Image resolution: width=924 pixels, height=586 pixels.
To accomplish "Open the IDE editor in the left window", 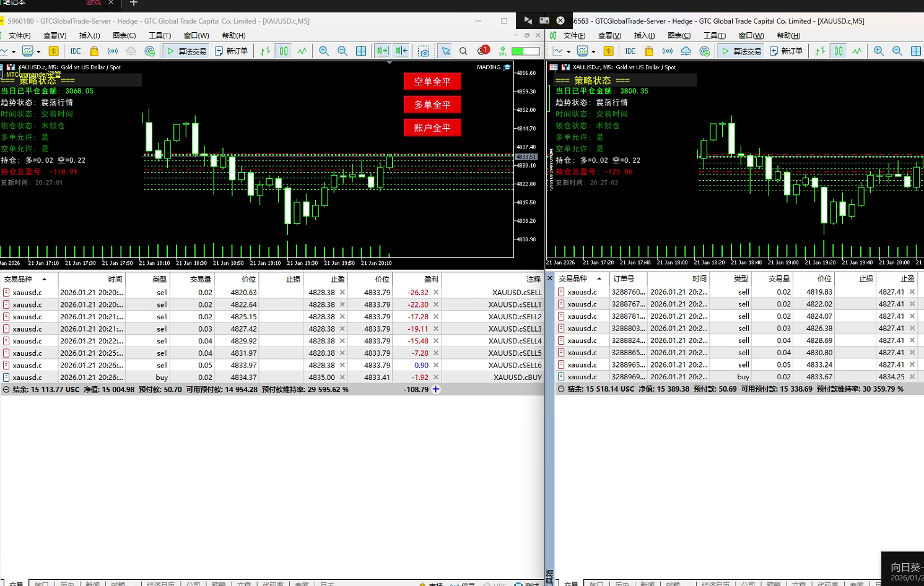I will point(76,51).
